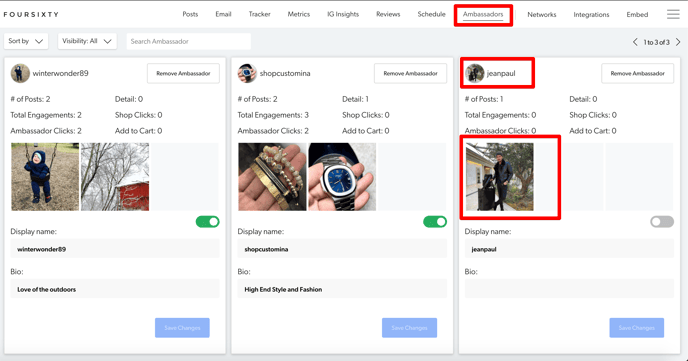The width and height of the screenshot is (688, 361).
Task: Remove shopcustomina as ambassador
Action: 410,73
